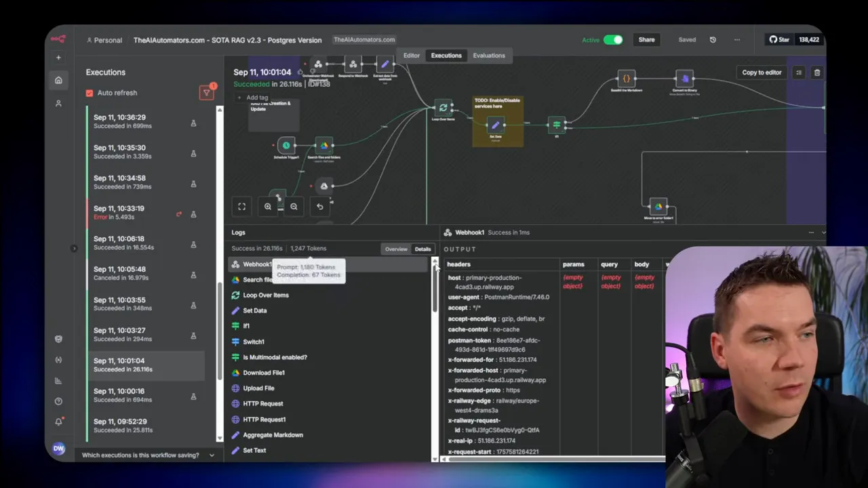The height and width of the screenshot is (488, 868).
Task: Toggle the Active workflow switch
Action: pyautogui.click(x=613, y=39)
